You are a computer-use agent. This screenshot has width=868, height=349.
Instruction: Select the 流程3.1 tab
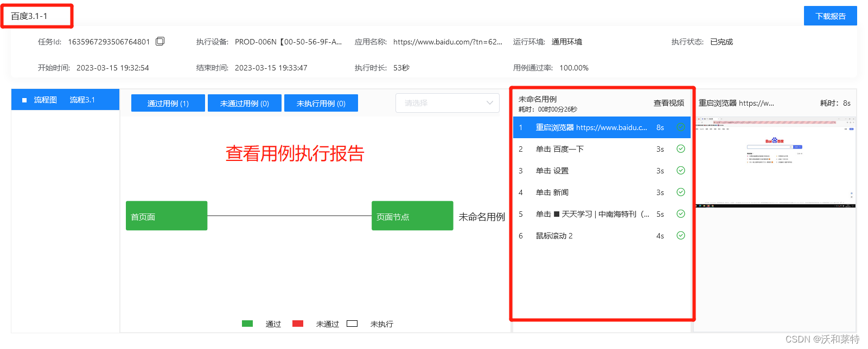point(82,100)
